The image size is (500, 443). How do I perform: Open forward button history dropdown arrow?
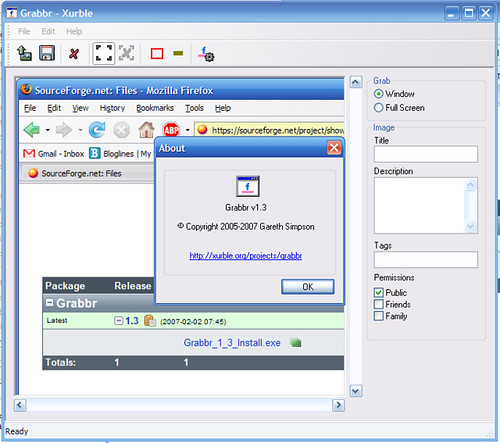point(80,130)
